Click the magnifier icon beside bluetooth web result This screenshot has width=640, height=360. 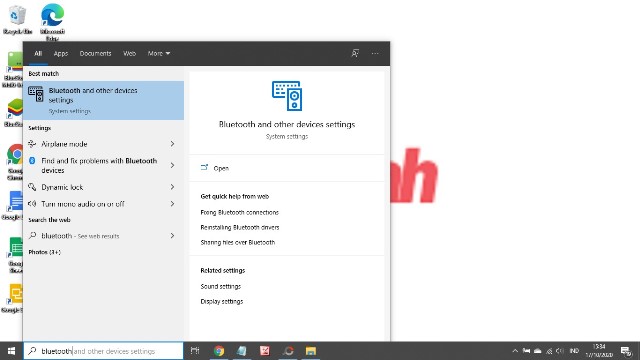32,236
